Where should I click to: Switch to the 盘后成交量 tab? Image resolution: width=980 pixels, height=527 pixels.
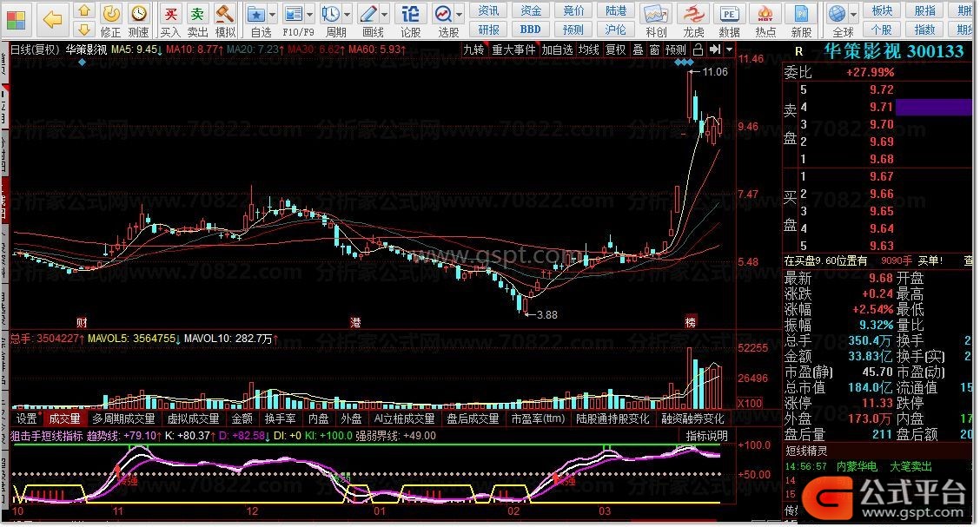pyautogui.click(x=473, y=418)
